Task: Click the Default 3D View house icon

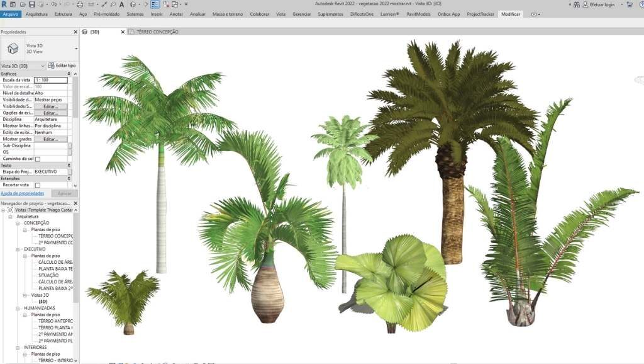Action: click(133, 4)
